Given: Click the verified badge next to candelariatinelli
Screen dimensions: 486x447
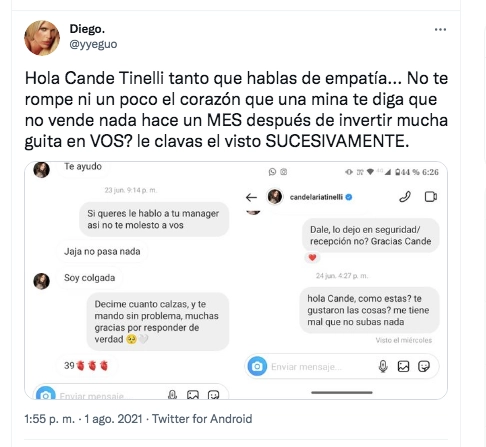Looking at the screenshot, I should [x=349, y=197].
